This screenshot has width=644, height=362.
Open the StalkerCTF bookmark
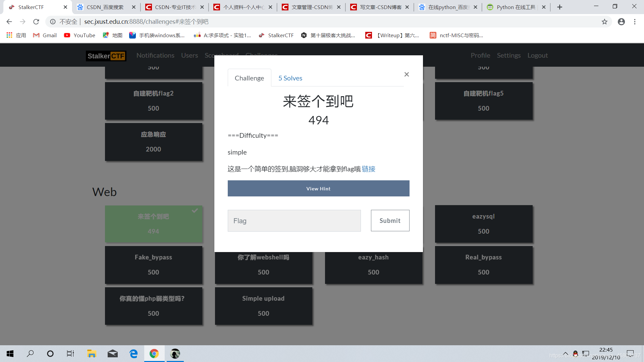[x=276, y=35]
